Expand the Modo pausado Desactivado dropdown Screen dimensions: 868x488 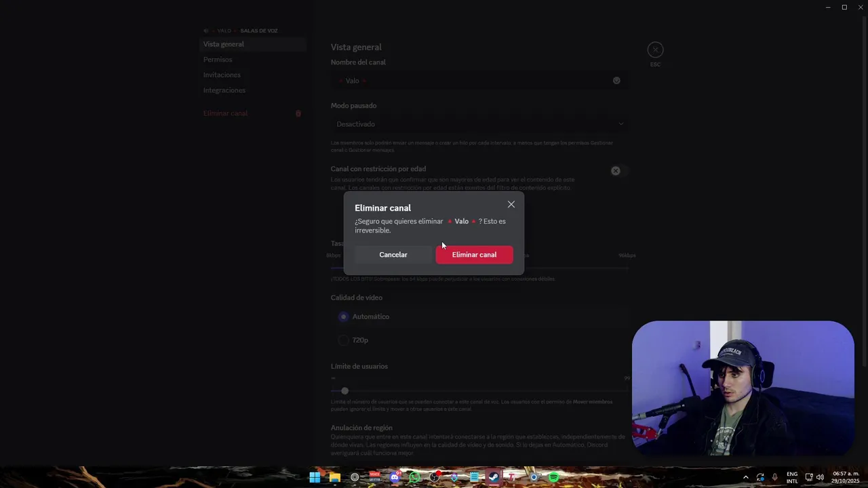479,124
